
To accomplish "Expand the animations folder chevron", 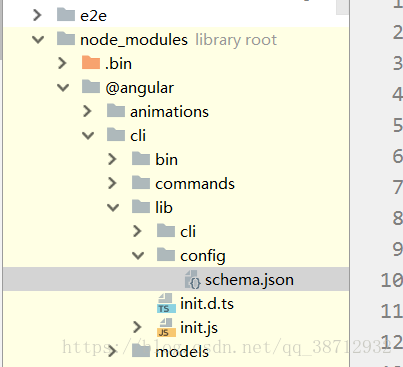I will 87,111.
